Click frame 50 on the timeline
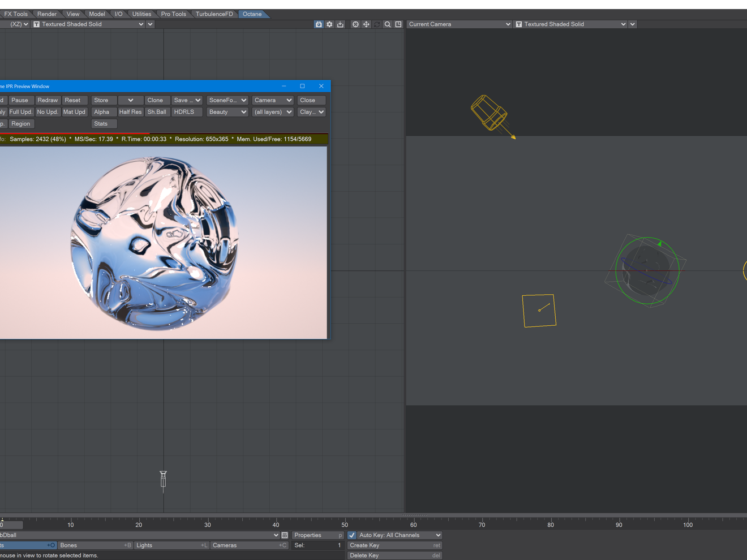This screenshot has width=747, height=560. (345, 525)
